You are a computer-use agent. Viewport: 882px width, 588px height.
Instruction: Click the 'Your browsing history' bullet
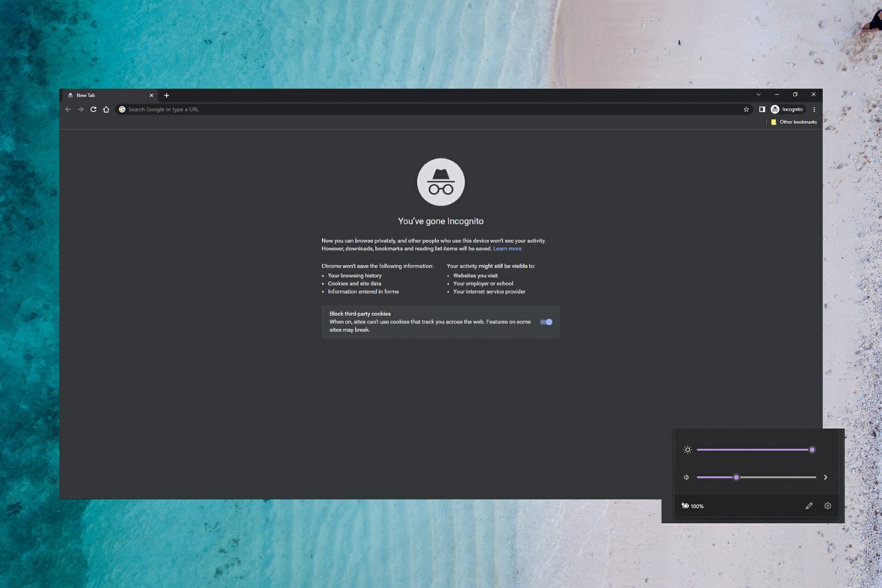pos(355,276)
